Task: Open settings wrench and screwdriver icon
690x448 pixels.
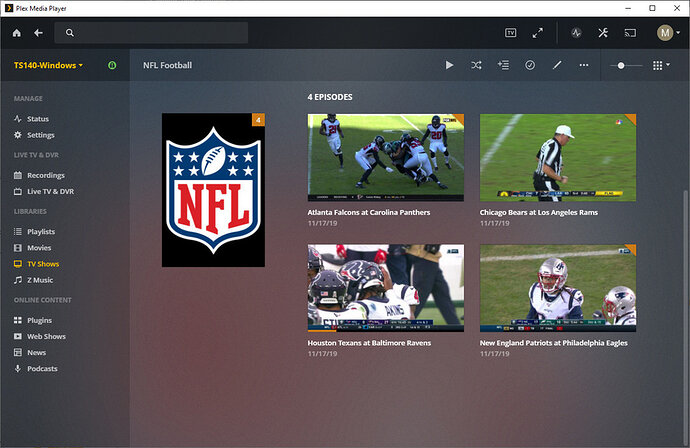Action: (x=603, y=33)
